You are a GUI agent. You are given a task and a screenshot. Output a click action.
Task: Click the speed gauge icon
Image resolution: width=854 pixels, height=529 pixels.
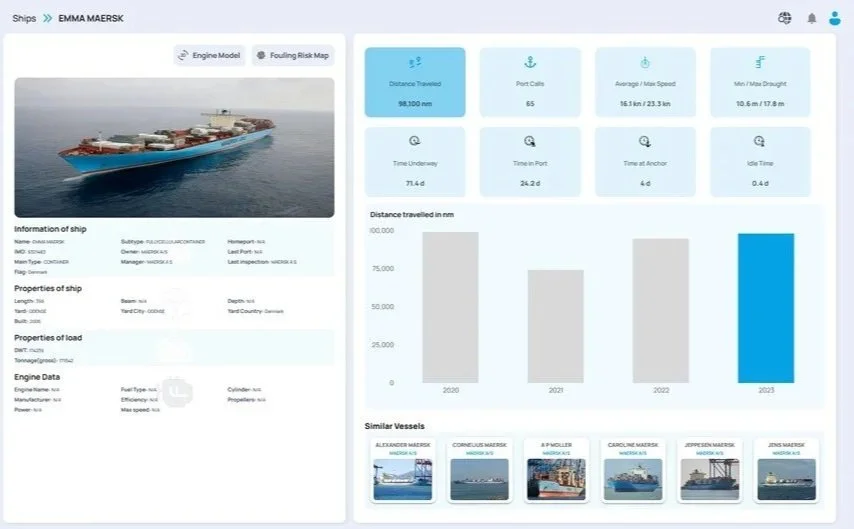click(645, 62)
